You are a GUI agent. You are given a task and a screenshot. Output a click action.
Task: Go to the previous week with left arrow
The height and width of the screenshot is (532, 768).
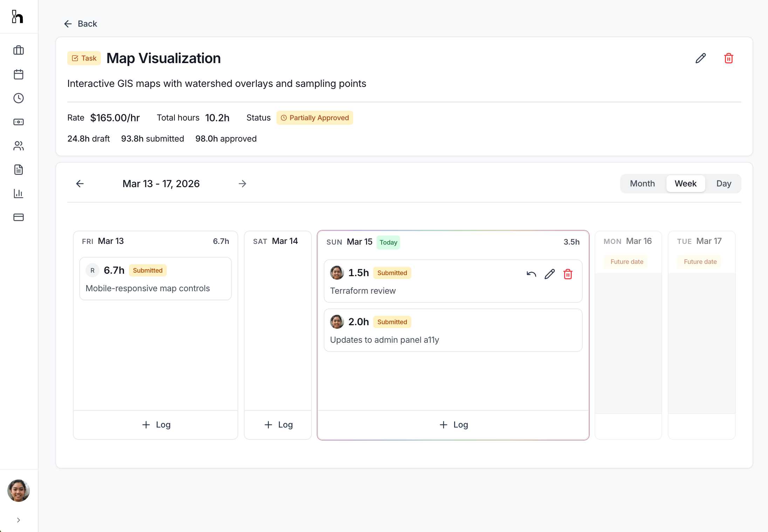coord(80,184)
